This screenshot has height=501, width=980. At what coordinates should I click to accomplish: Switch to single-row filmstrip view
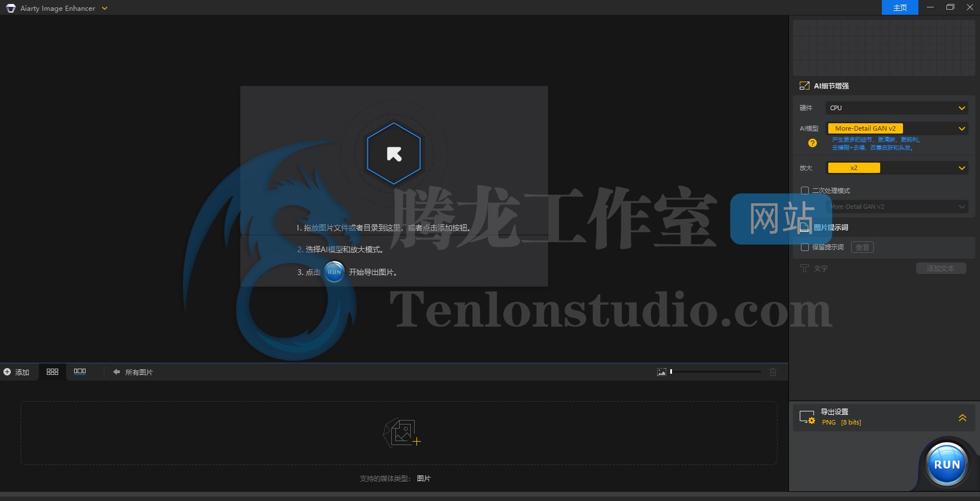point(80,371)
